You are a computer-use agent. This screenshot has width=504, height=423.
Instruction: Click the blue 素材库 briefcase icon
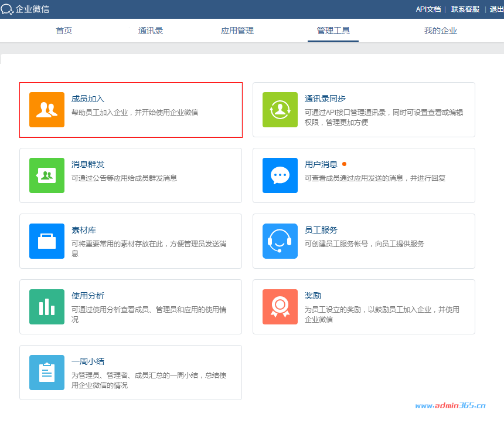coord(47,241)
